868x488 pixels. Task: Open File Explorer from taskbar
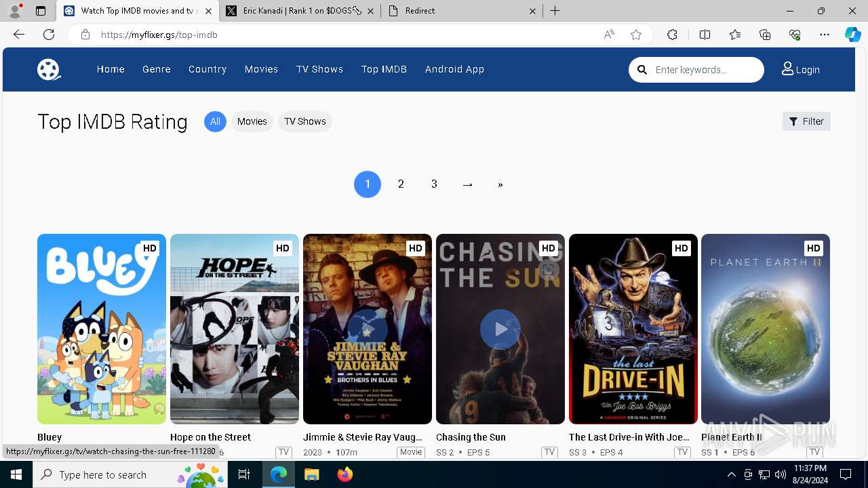[312, 474]
